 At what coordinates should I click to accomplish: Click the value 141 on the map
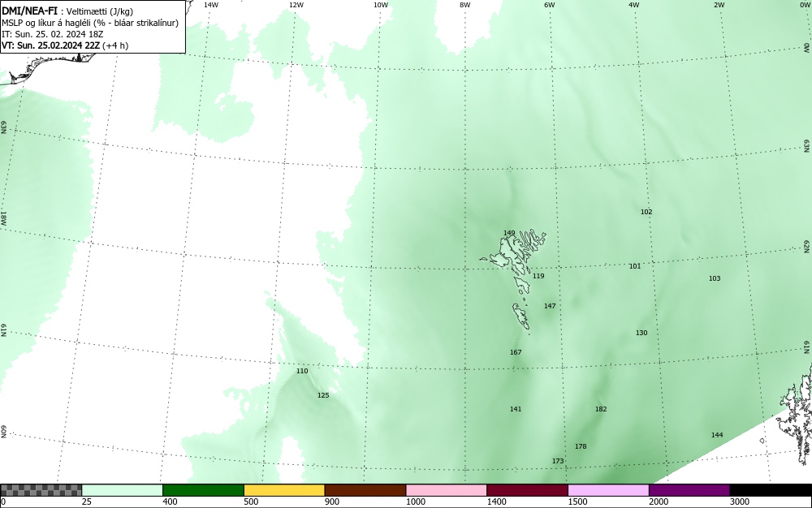point(516,409)
